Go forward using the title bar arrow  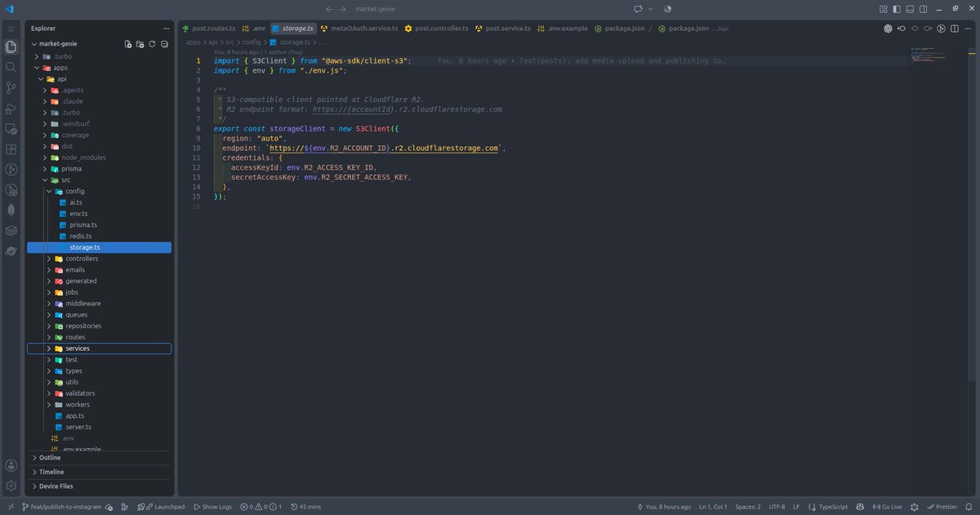(342, 9)
